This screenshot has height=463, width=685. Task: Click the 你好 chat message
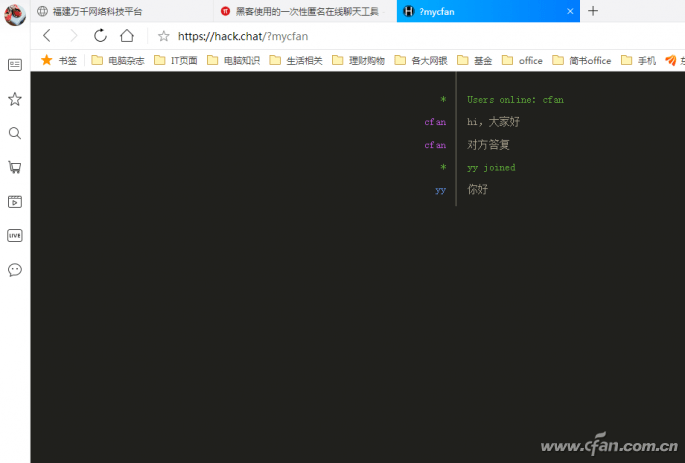tap(477, 189)
